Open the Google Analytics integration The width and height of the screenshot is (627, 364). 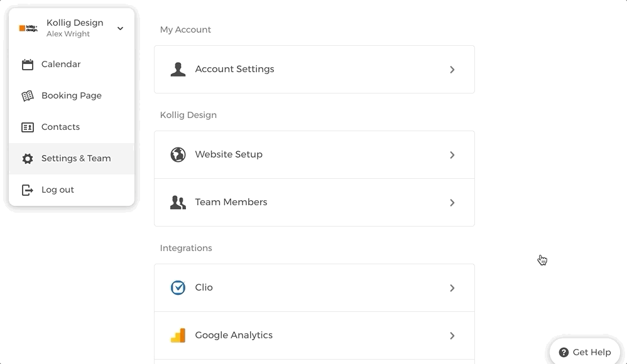(314, 336)
